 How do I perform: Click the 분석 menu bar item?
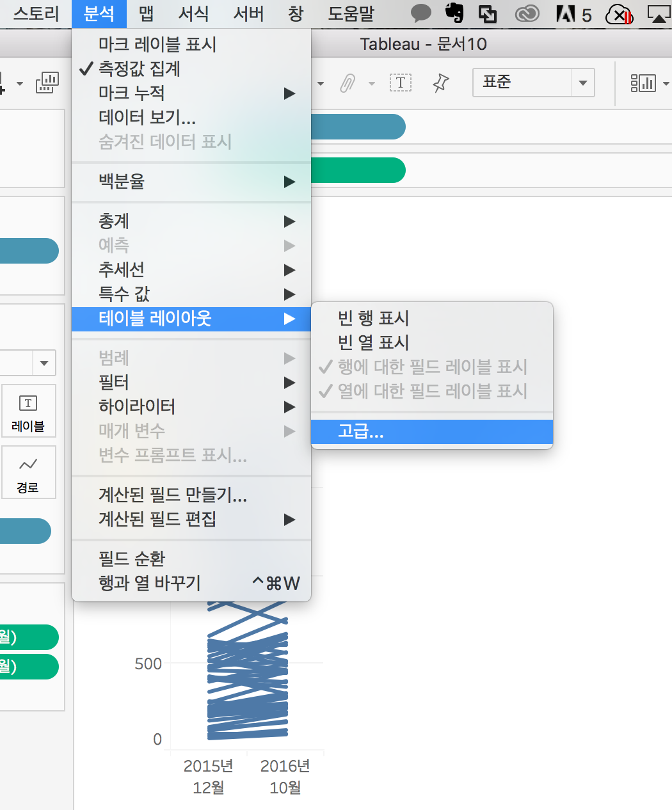(x=99, y=13)
